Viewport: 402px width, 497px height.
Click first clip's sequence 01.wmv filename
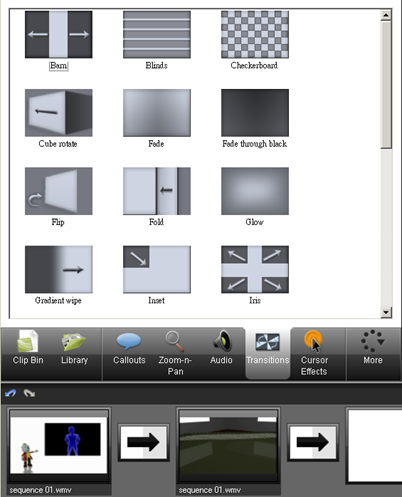(40, 490)
